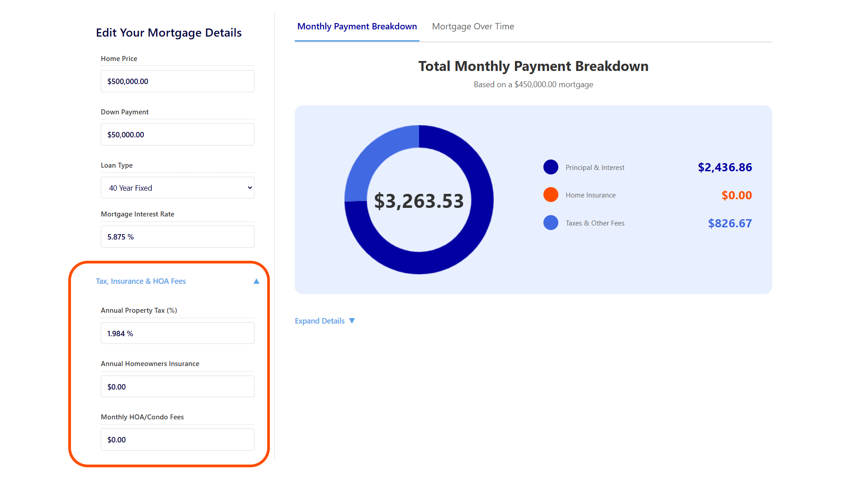Image resolution: width=868 pixels, height=484 pixels.
Task: Select Monthly Payment Breakdown tab
Action: (357, 27)
